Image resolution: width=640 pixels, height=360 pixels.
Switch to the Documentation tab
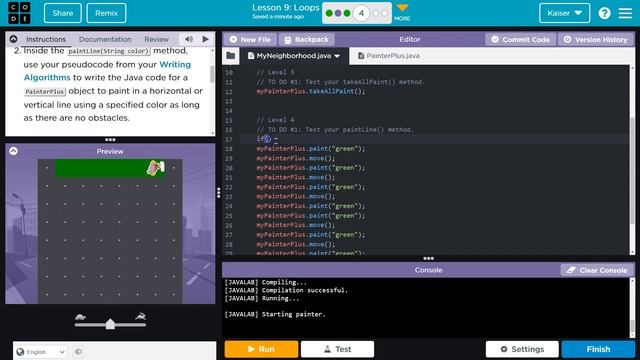[105, 39]
